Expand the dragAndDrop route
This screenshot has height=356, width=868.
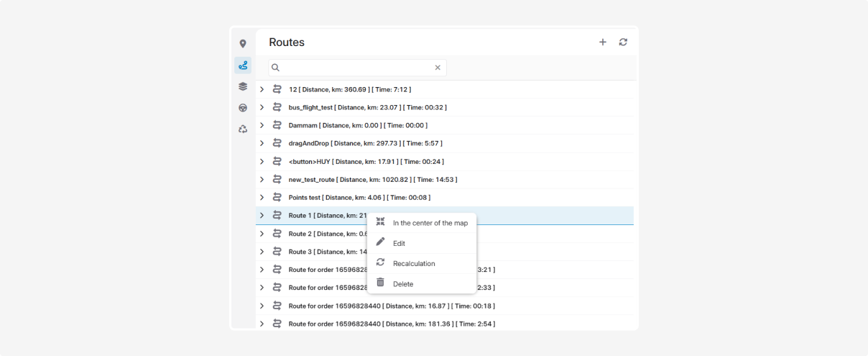(x=262, y=143)
